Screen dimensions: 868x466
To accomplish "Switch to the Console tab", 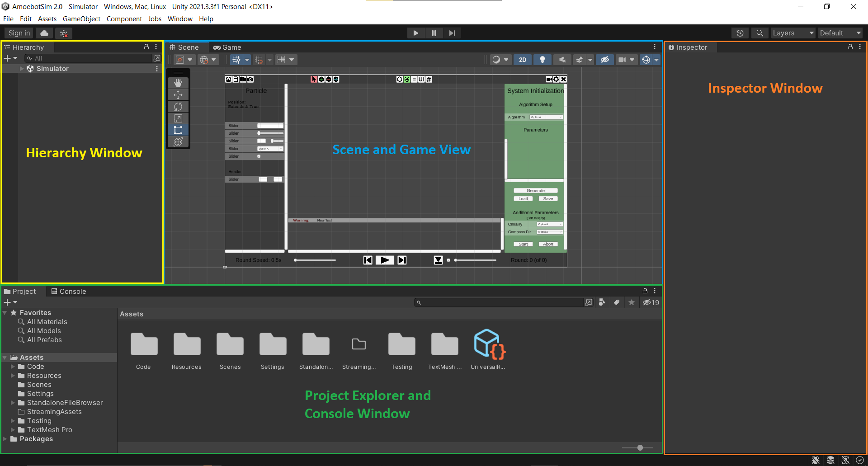I will [69, 292].
